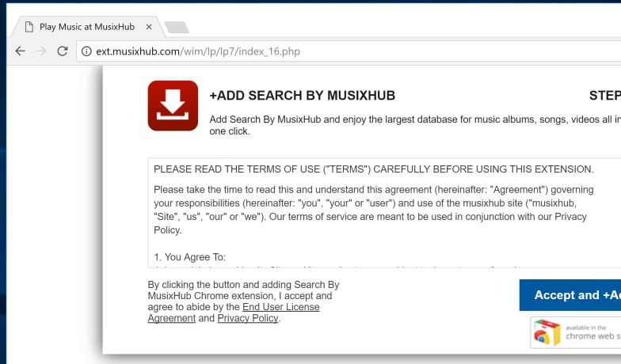View site information icon in address bar
621x364 pixels.
tap(86, 51)
